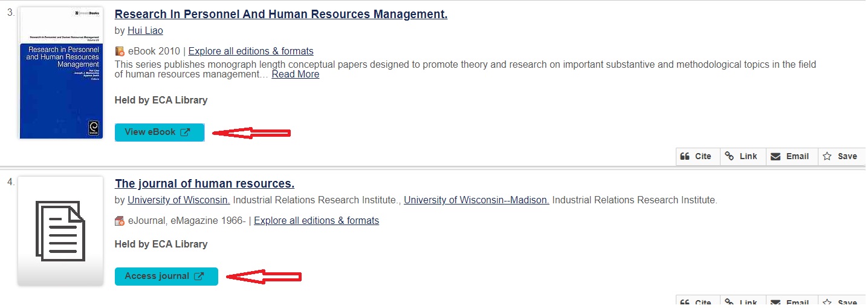Screen dimensions: 868x308
Task: Click the Cite quote icon for result 3
Action: pos(685,156)
